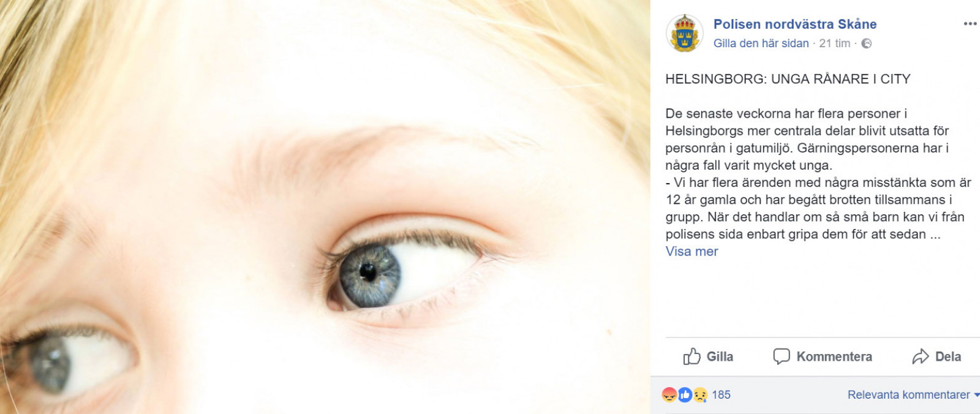Click the share arrow Dela icon

point(920,356)
